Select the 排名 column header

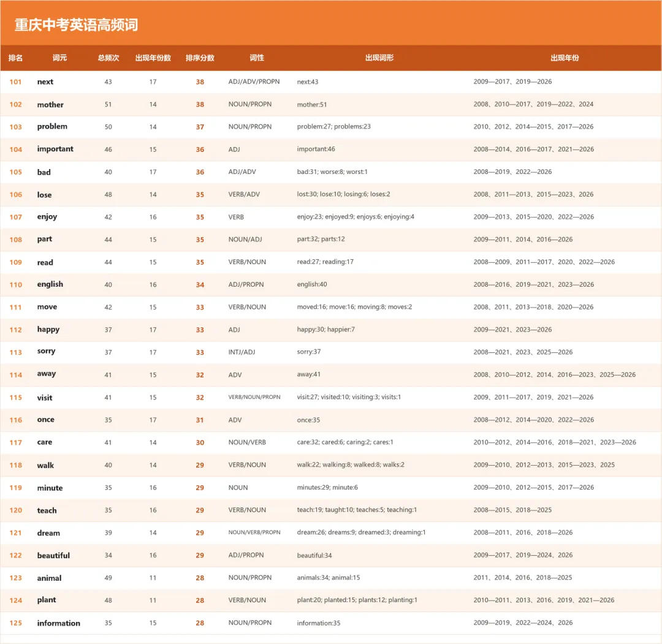point(15,58)
